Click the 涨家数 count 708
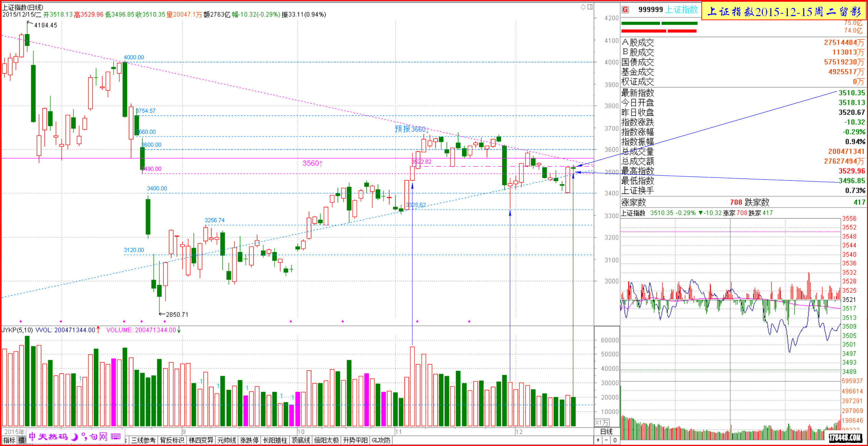Viewport: 868px width, 446px height. tap(736, 202)
